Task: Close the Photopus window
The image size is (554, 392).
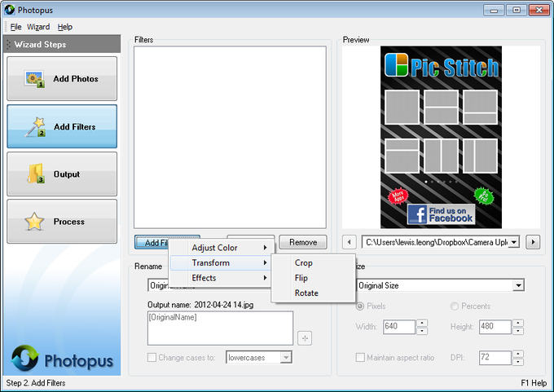Action: [539, 11]
